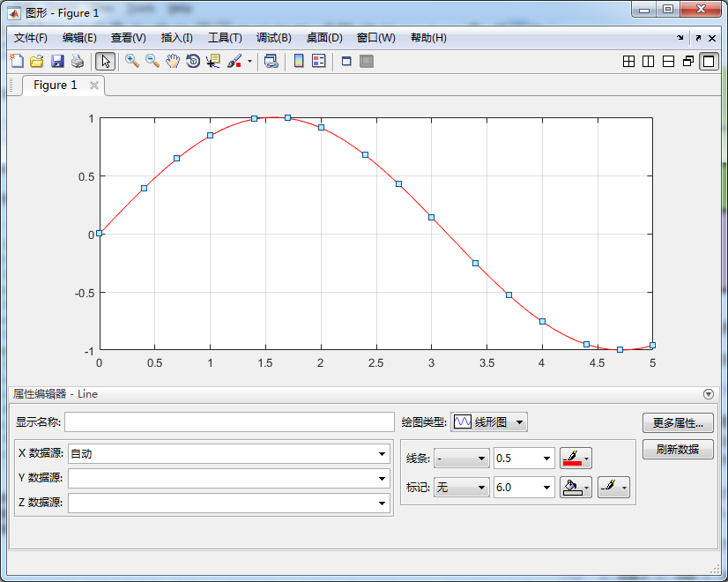Screen dimensions: 728x582
Task: Select the Brush data tool
Action: [x=234, y=61]
